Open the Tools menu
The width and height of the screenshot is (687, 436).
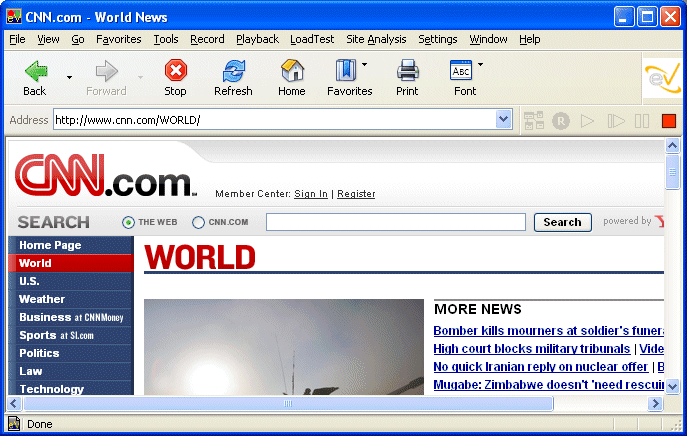[166, 39]
